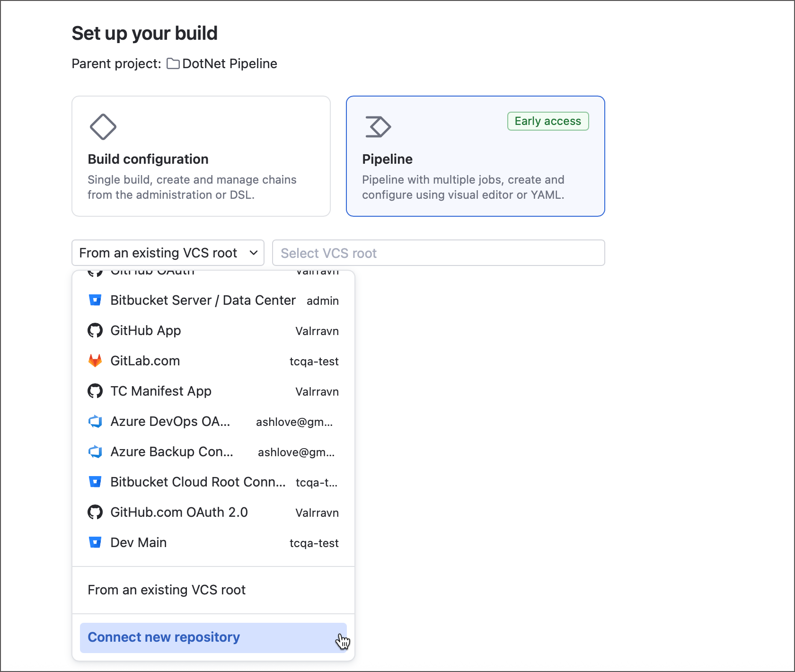Select the GitLab.com connection icon
795x672 pixels.
[x=95, y=361]
